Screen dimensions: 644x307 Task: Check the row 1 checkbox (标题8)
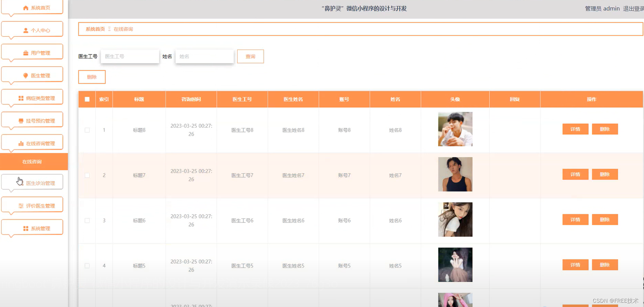[87, 130]
